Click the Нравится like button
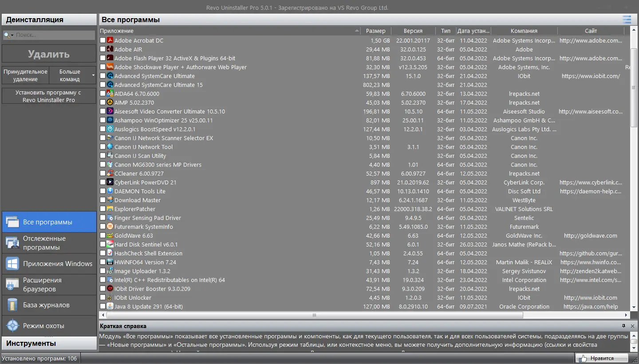The width and height of the screenshot is (639, 364). (602, 358)
